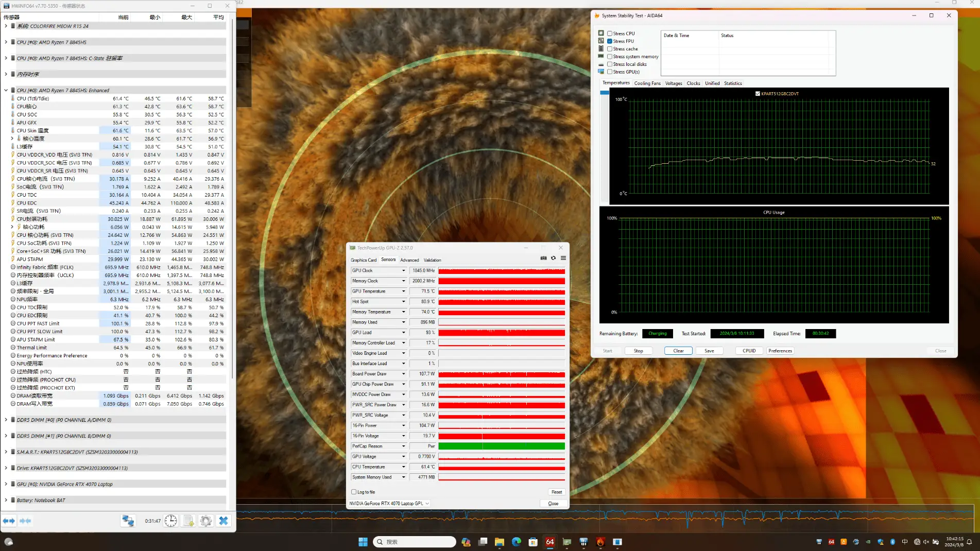Image resolution: width=980 pixels, height=551 pixels.
Task: Open Preferences in AIDA64
Action: pyautogui.click(x=780, y=351)
